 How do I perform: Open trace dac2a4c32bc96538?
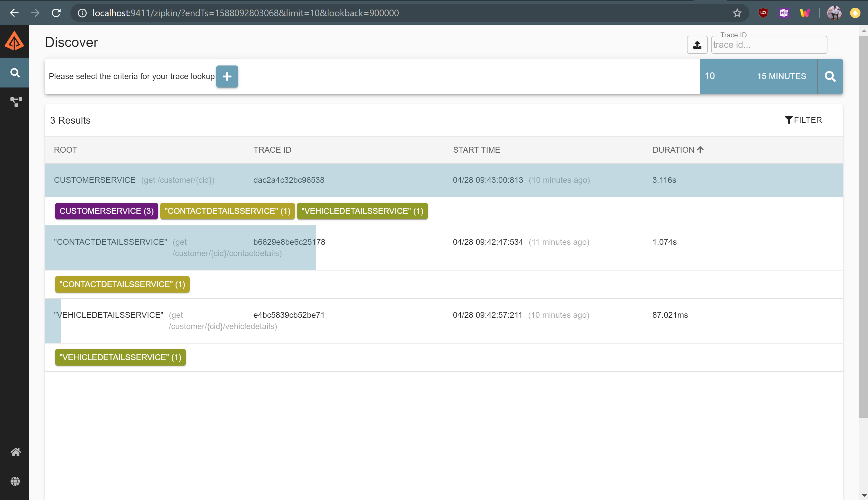289,180
